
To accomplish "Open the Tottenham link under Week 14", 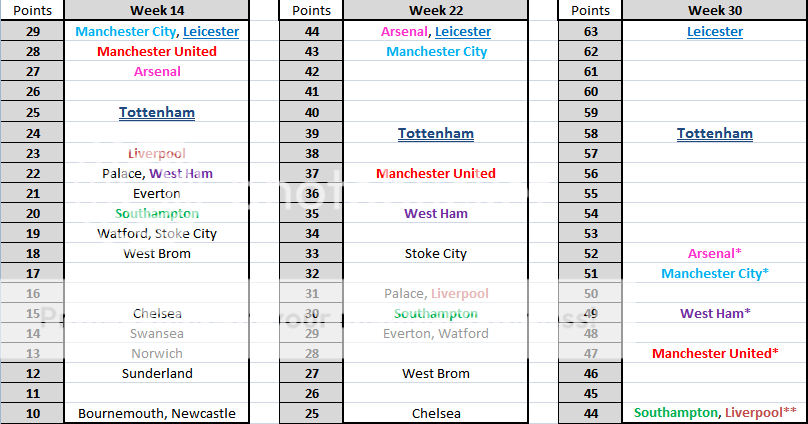I will (156, 113).
